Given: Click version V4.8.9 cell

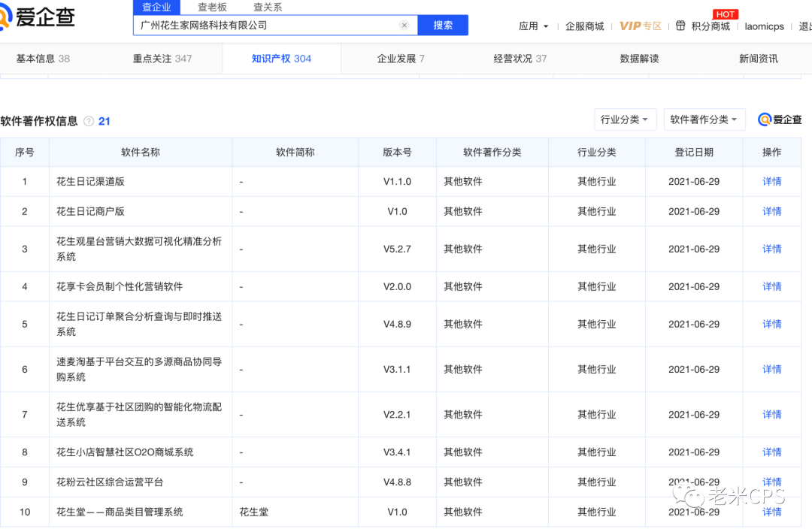Looking at the screenshot, I should (397, 324).
